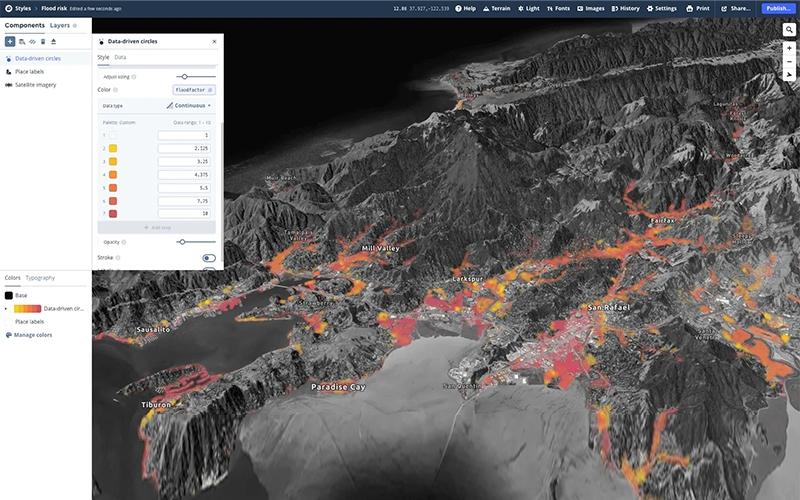Click the Add component plus icon
This screenshot has height=500, width=800.
click(x=10, y=41)
